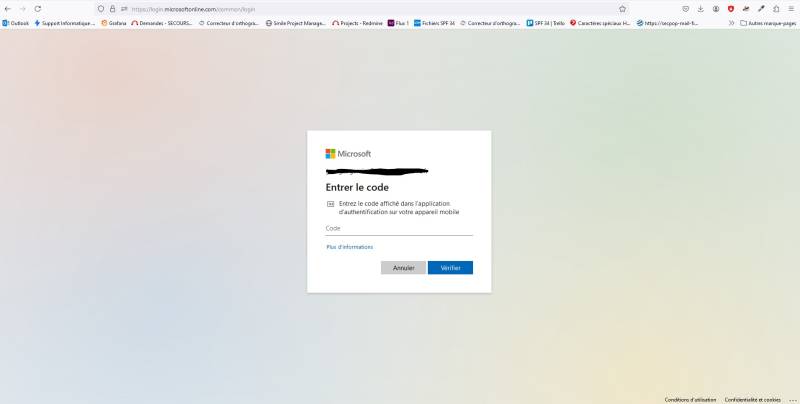Open the Outlook bookmark
800x404 pixels.
coord(16,23)
